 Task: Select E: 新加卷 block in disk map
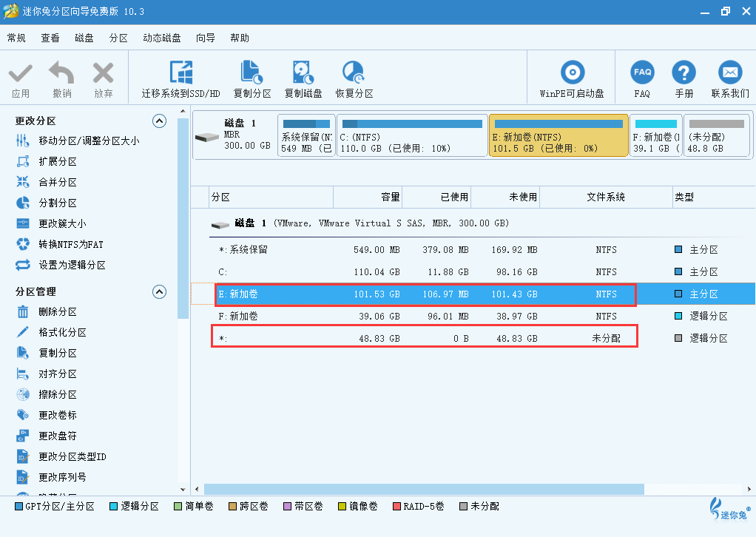point(558,135)
